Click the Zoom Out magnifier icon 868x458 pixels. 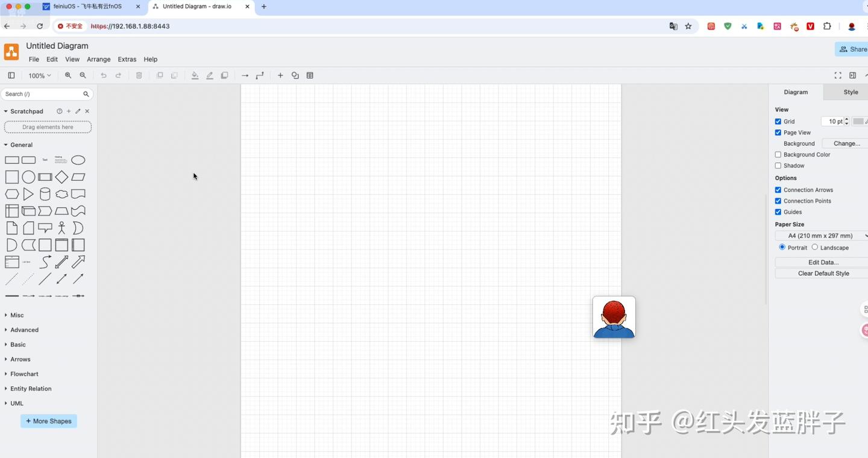(83, 75)
